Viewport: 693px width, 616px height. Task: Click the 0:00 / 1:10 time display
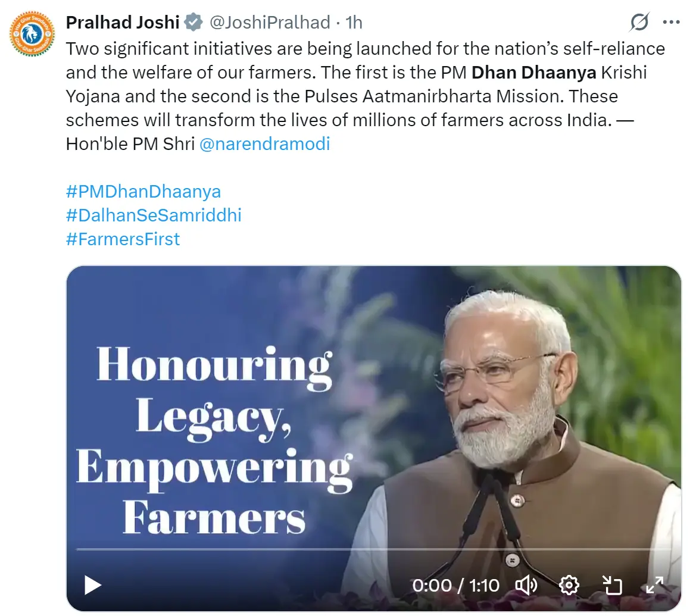coord(456,586)
